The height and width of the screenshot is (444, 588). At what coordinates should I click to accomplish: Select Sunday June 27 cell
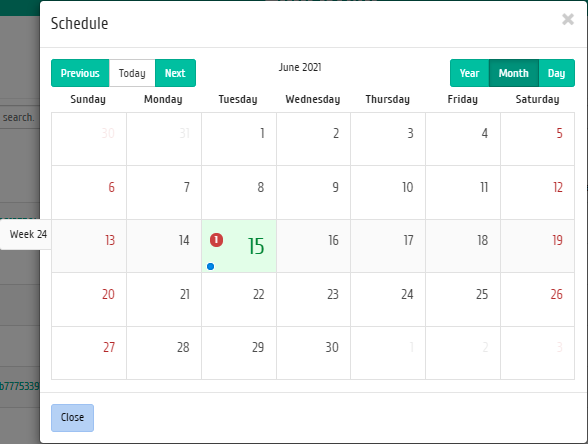point(89,353)
